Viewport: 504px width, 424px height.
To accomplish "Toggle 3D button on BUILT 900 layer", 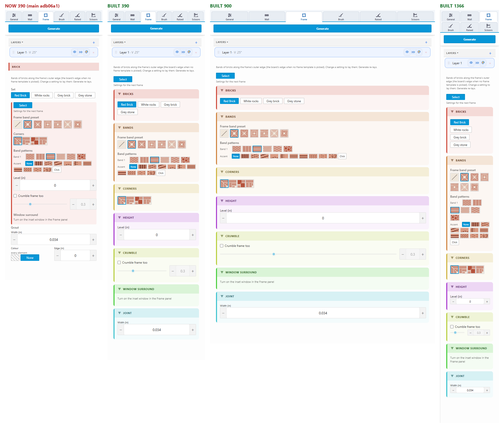I will pyautogui.click(x=413, y=52).
